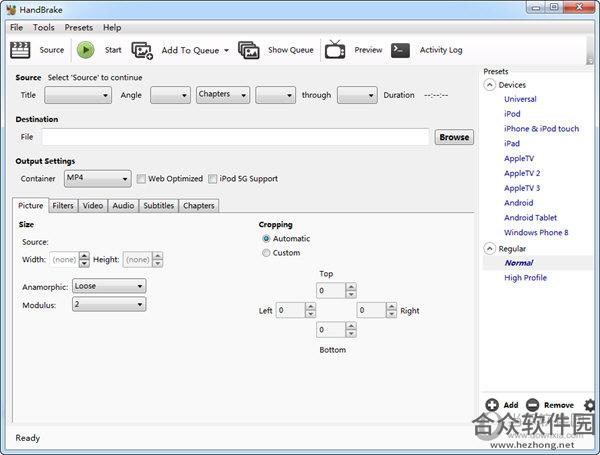Click the Add preset label
Image resolution: width=600 pixels, height=455 pixels.
pyautogui.click(x=511, y=405)
